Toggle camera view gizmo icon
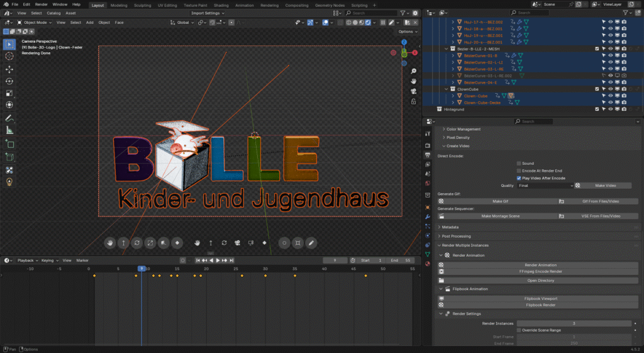 coord(413,91)
